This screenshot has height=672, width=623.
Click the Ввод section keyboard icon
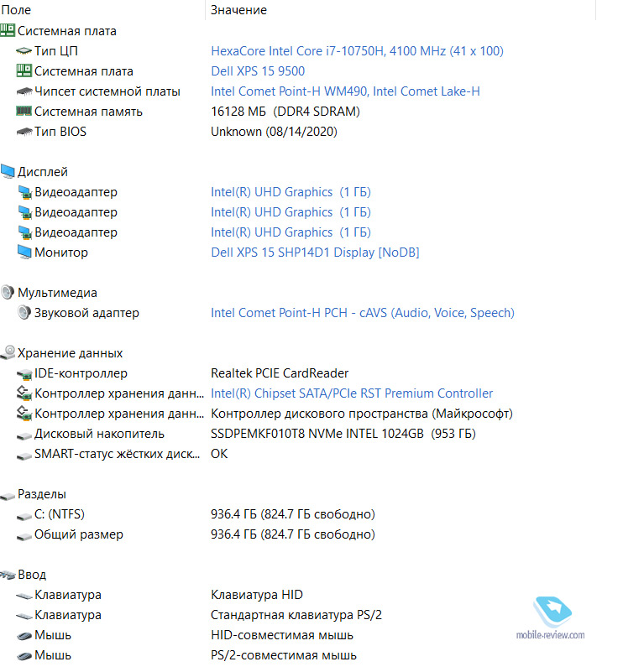pos(8,575)
